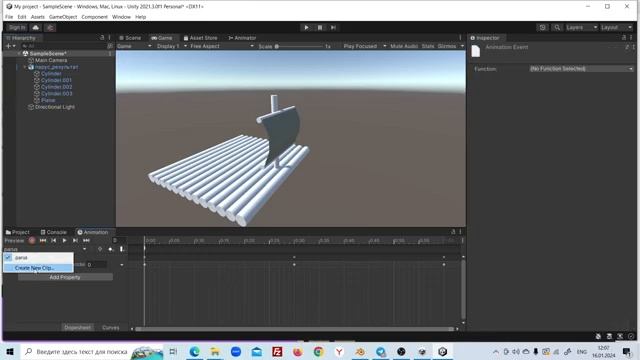Lock the Animation panel with lock icon
The image size is (640, 360).
(x=453, y=232)
